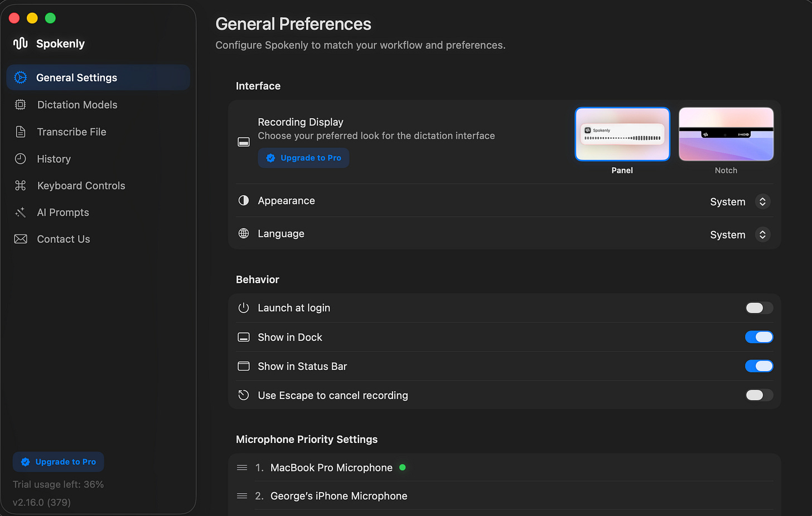Click the Panel label under thumbnail
The height and width of the screenshot is (516, 812).
pos(622,171)
